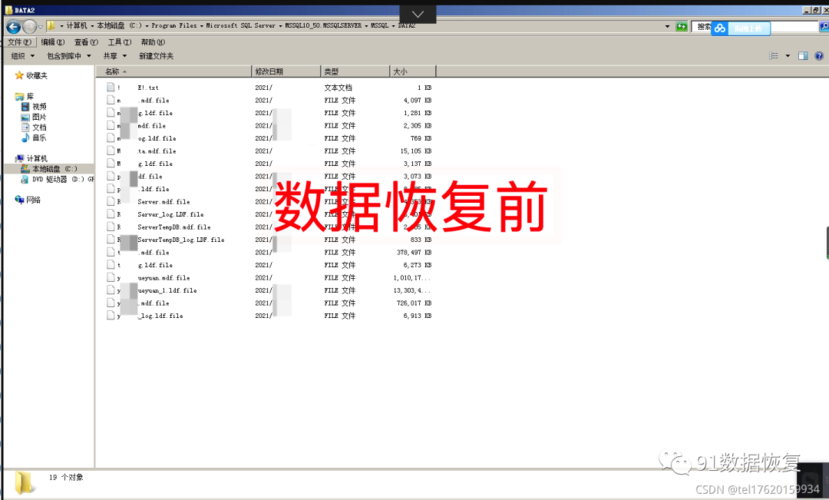Select 计算机 in the navigation pane
Viewport: 829px width, 500px height.
pyautogui.click(x=32, y=158)
